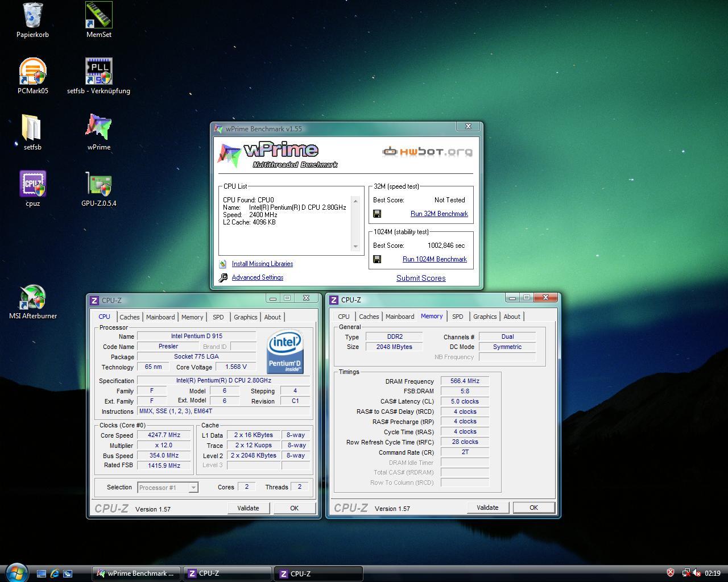Switch to Caches tab in left CPU-Z window

(129, 317)
